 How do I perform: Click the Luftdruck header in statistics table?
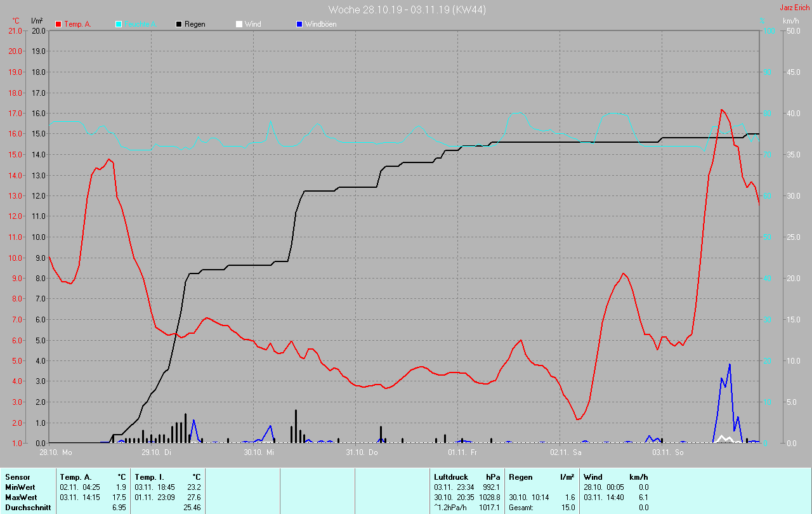coord(450,477)
